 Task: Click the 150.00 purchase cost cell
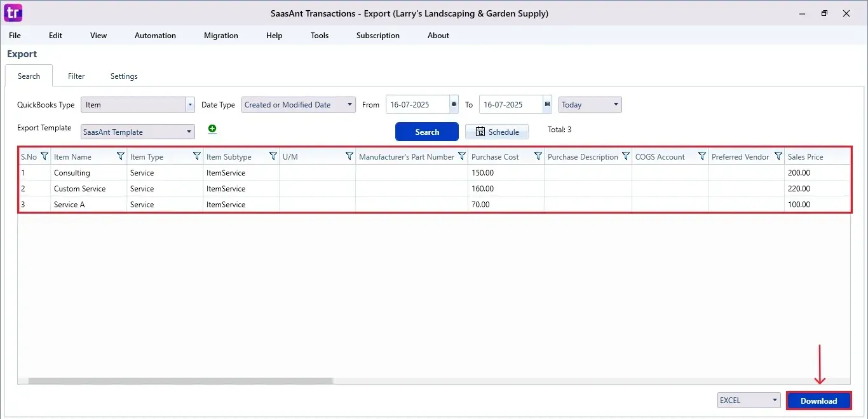tap(506, 172)
